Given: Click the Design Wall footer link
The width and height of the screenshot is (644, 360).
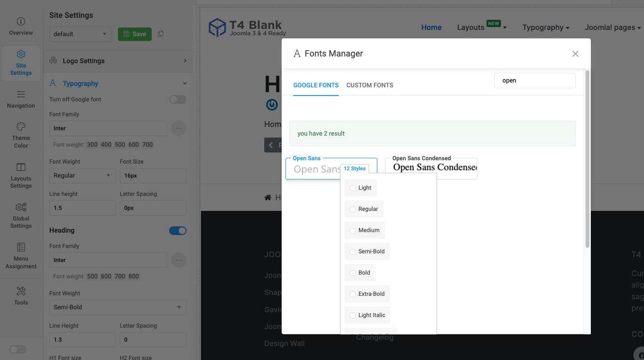Looking at the screenshot, I should pyautogui.click(x=284, y=344).
